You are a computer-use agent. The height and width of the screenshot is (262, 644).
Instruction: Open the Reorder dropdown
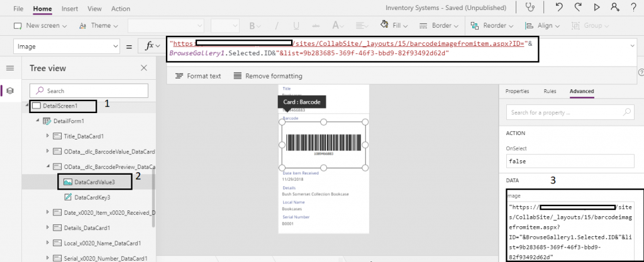point(492,25)
